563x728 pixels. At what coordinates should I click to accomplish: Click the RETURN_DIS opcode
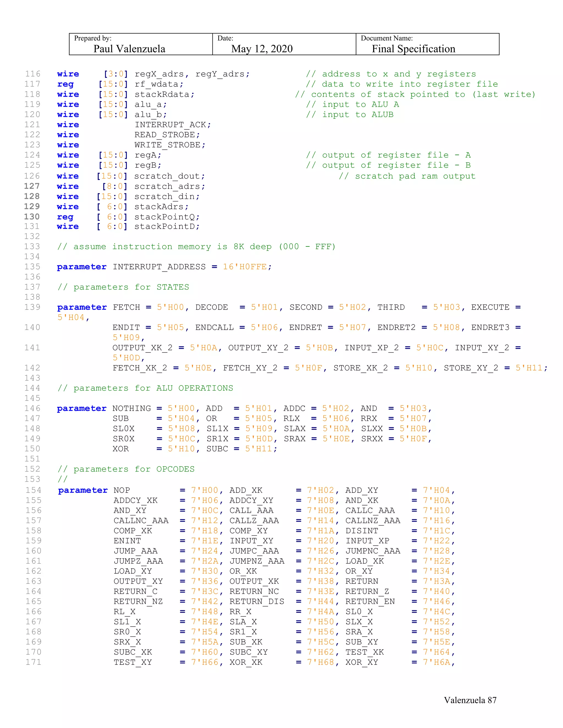coord(257,601)
